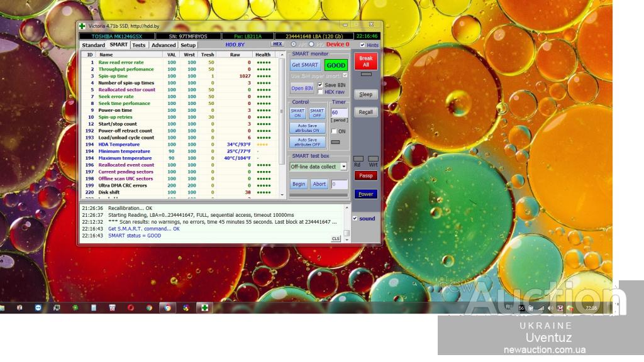
Task: Click the SMART OFF button
Action: click(317, 113)
